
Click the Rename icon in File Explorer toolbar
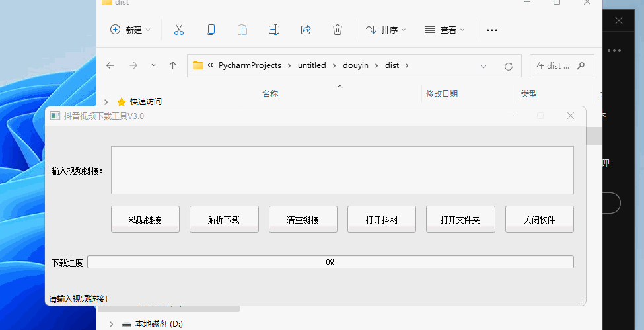(x=274, y=30)
